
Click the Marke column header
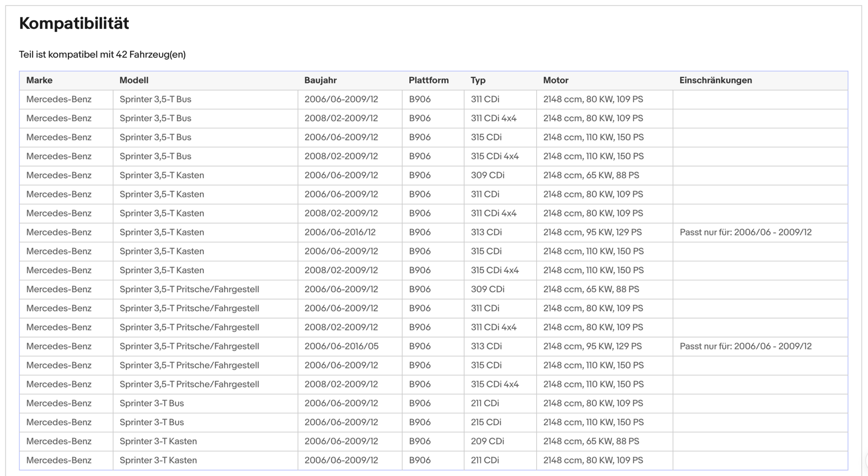39,80
